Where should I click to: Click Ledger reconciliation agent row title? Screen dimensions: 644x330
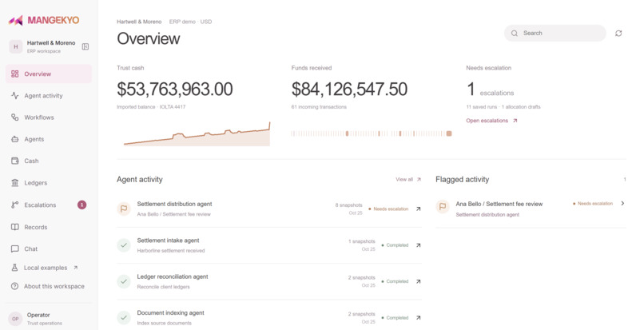[173, 276]
